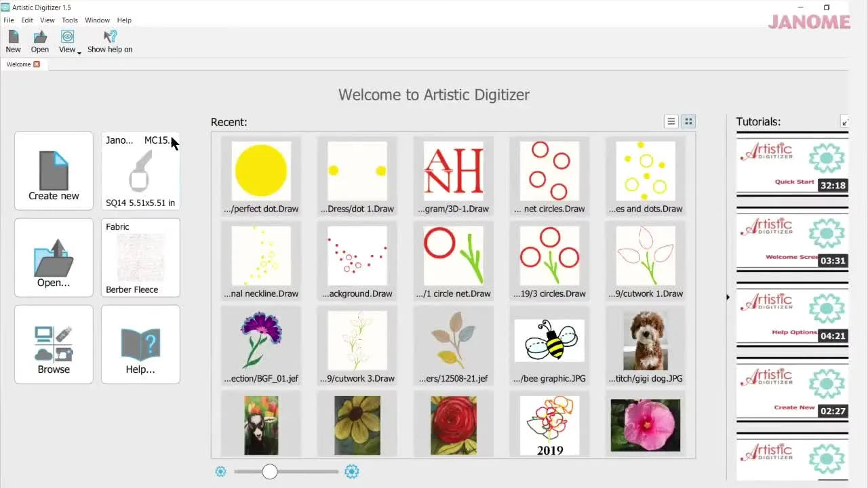Open the Berber Fleece fabric selector

140,258
